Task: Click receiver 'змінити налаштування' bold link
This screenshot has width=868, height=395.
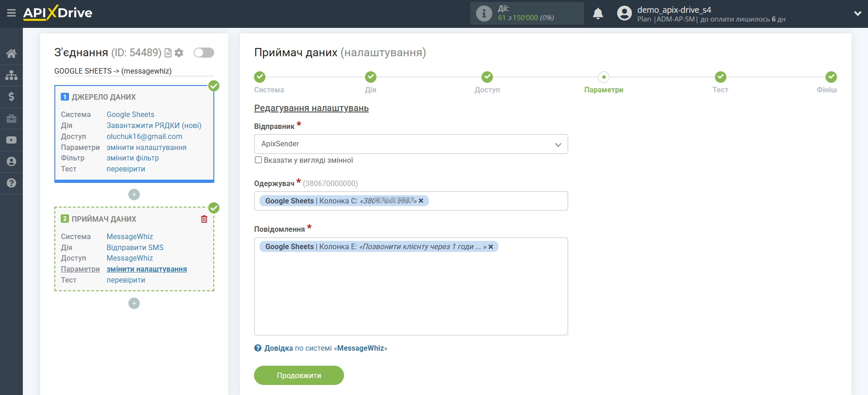Action: 147,269
